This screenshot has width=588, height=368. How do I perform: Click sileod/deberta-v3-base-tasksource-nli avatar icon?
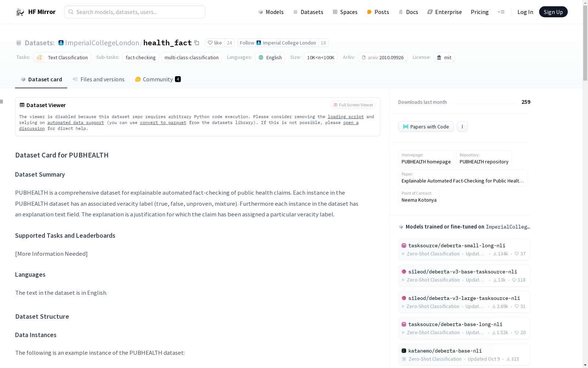tap(404, 272)
